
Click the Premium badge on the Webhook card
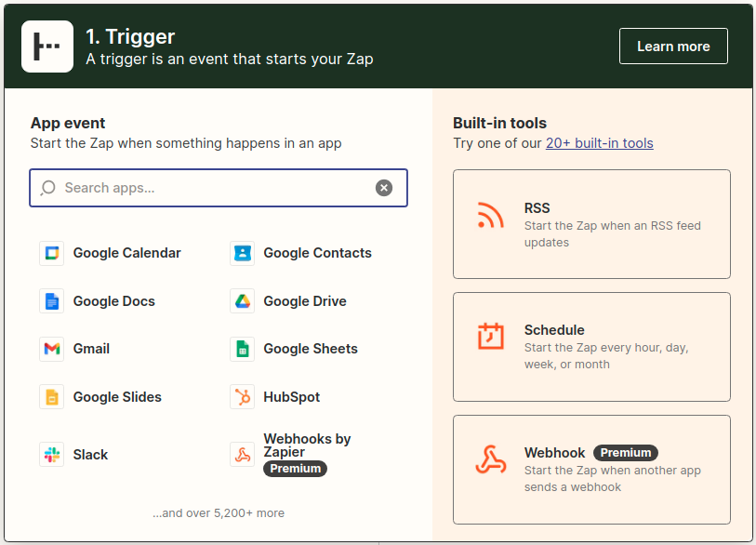626,453
